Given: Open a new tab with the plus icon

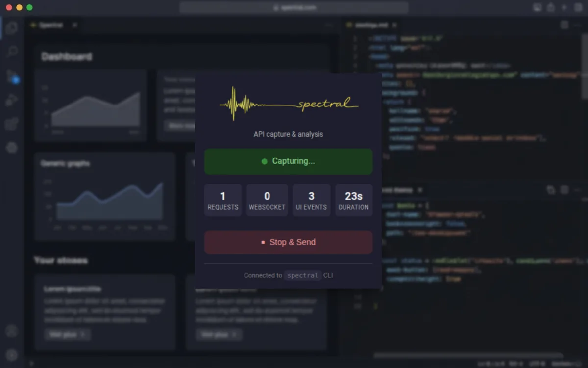Looking at the screenshot, I should [564, 7].
